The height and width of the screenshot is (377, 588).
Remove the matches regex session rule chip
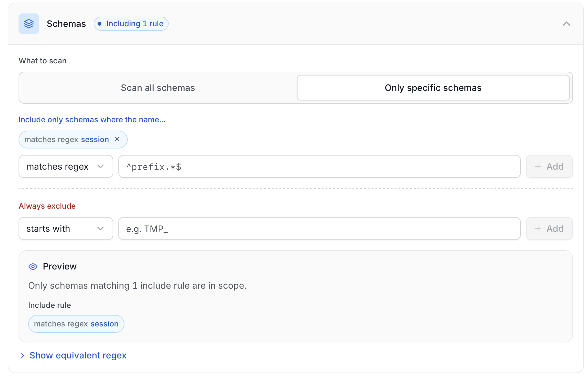click(117, 139)
